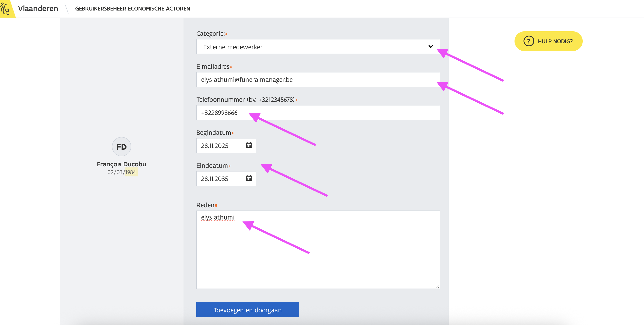The image size is (644, 325).
Task: Click the François Ducobu name text
Action: click(x=122, y=164)
